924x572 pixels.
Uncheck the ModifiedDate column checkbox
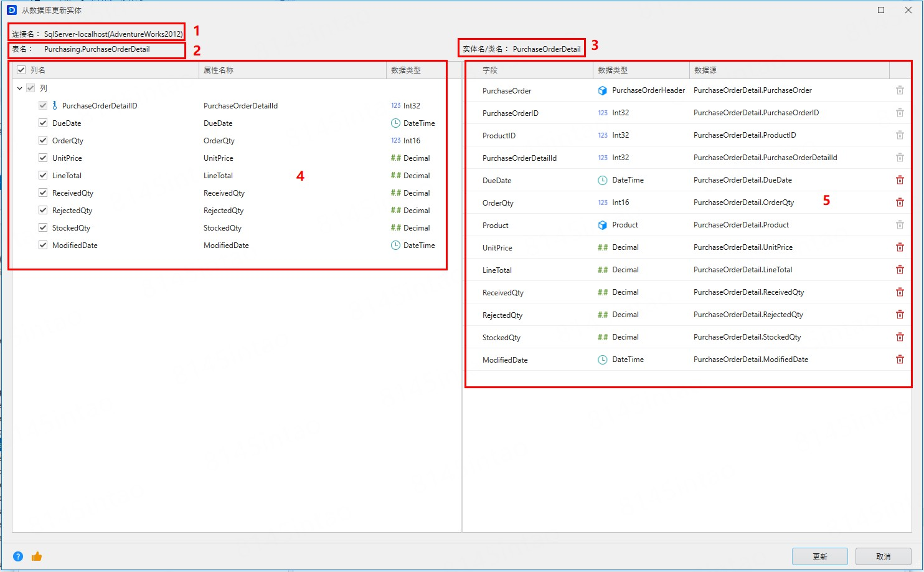pyautogui.click(x=43, y=245)
